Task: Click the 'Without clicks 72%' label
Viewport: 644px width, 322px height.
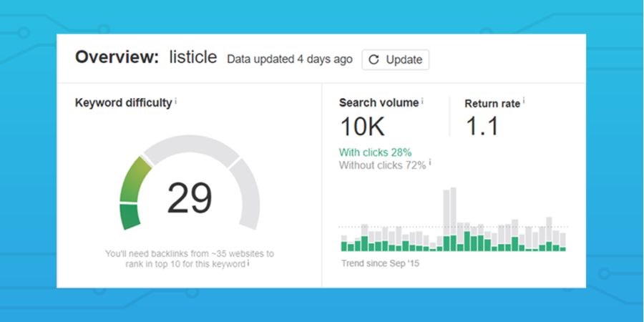Action: (x=382, y=165)
